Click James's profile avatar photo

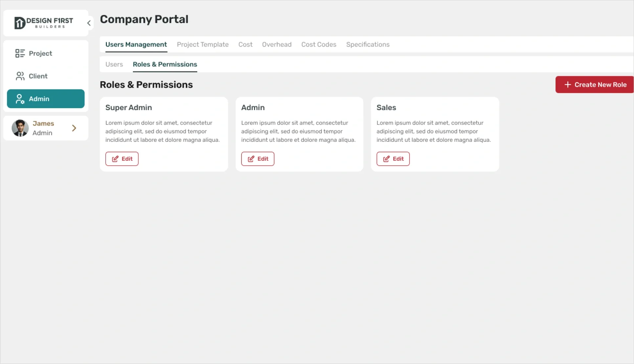click(x=20, y=128)
